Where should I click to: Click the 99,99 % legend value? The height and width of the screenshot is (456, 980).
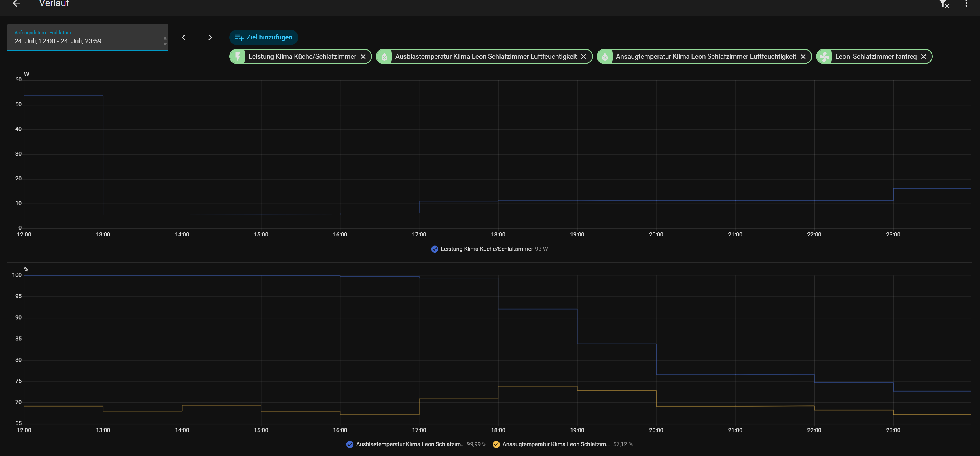(x=476, y=444)
